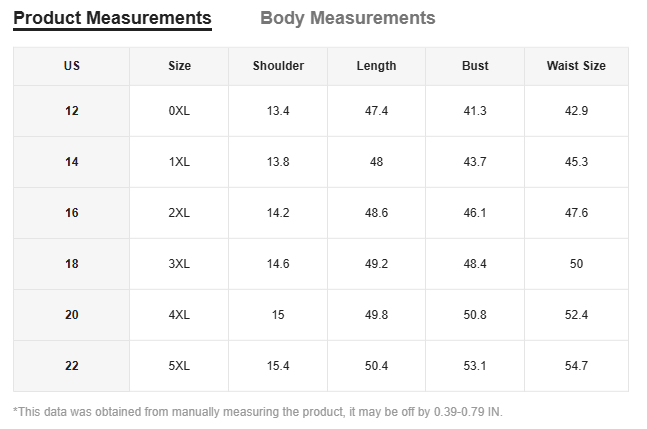Image resolution: width=647 pixels, height=429 pixels.
Task: Click the Length column header
Action: [x=376, y=66]
